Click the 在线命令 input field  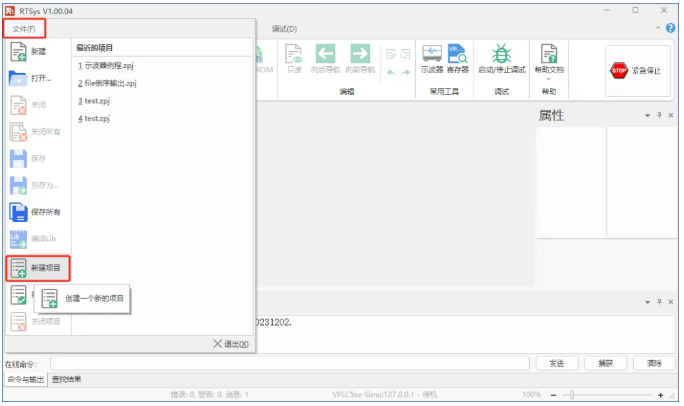coord(290,362)
